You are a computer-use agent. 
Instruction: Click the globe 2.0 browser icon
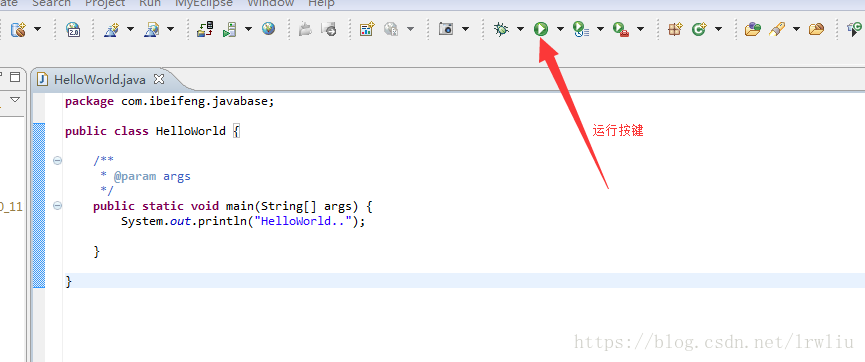pos(73,29)
